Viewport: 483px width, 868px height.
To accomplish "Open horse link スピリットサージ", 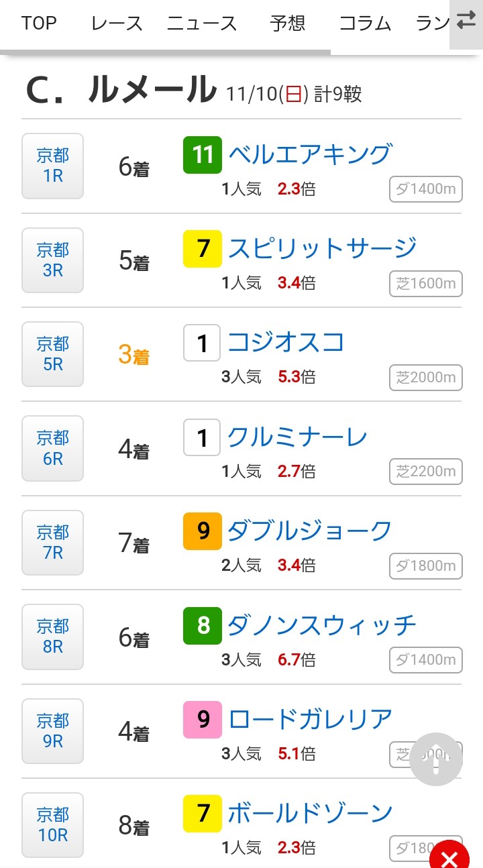I will [x=322, y=249].
